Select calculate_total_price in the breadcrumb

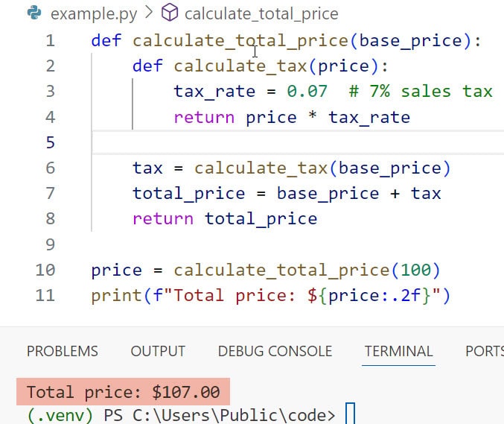(261, 14)
